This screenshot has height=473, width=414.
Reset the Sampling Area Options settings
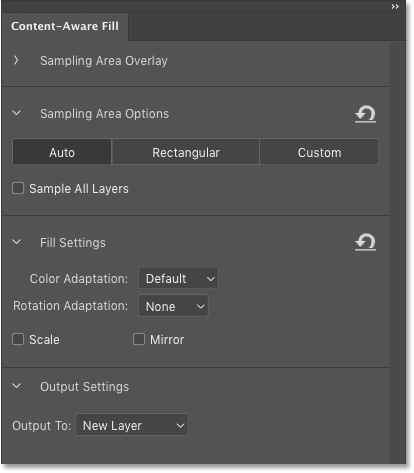click(365, 114)
